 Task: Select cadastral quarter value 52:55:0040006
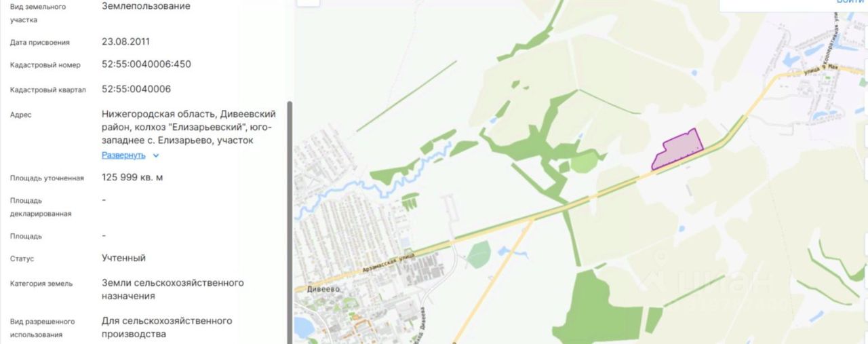pyautogui.click(x=136, y=89)
